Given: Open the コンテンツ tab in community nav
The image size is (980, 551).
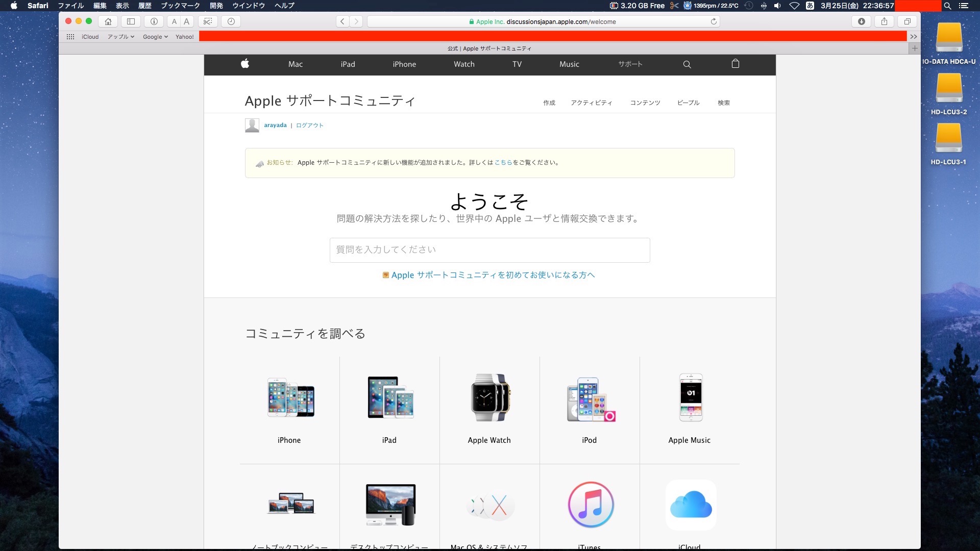Looking at the screenshot, I should [x=645, y=103].
